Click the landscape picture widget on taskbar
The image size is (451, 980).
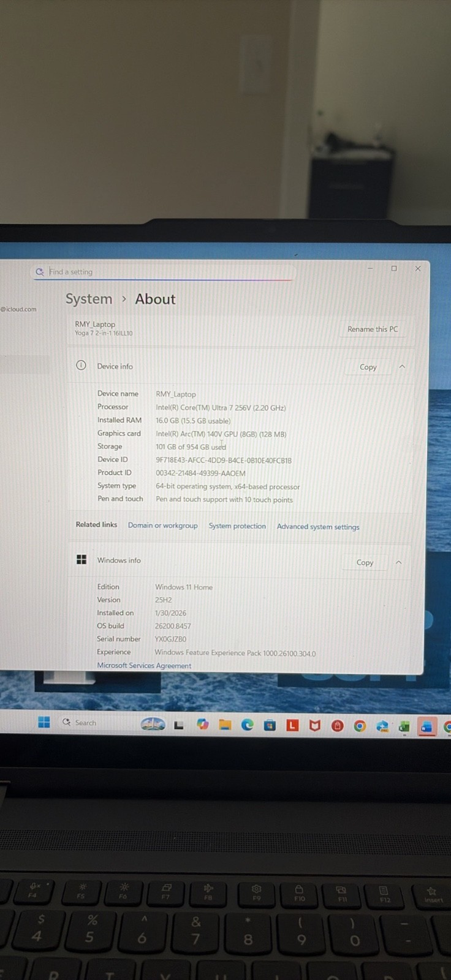point(153,724)
